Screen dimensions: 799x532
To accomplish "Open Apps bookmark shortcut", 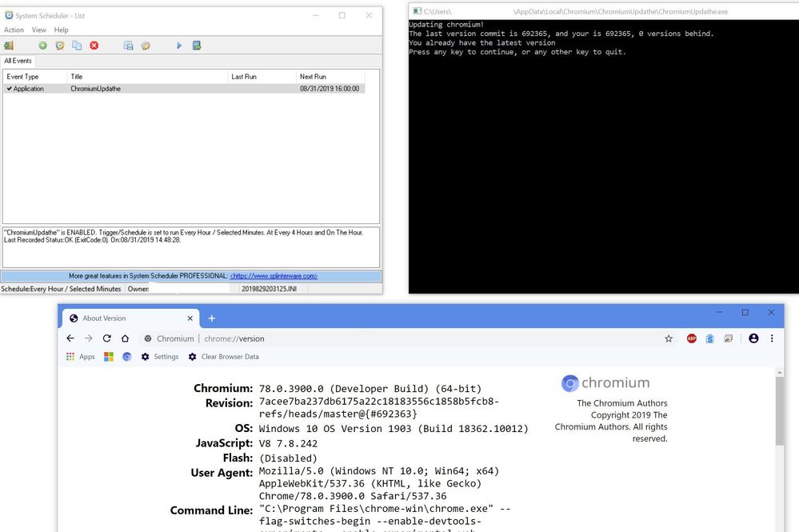I will (x=81, y=357).
